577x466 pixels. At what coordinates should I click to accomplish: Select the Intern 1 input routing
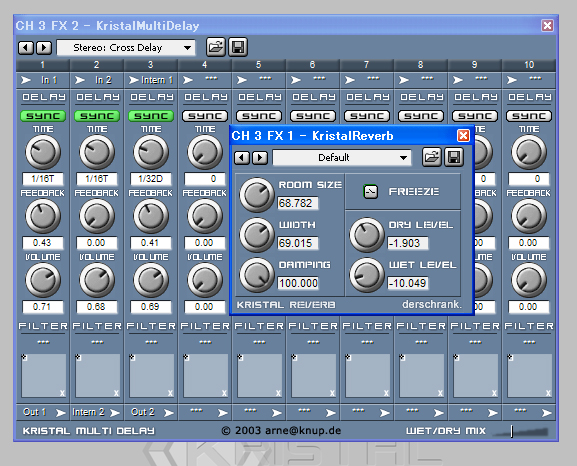(151, 80)
